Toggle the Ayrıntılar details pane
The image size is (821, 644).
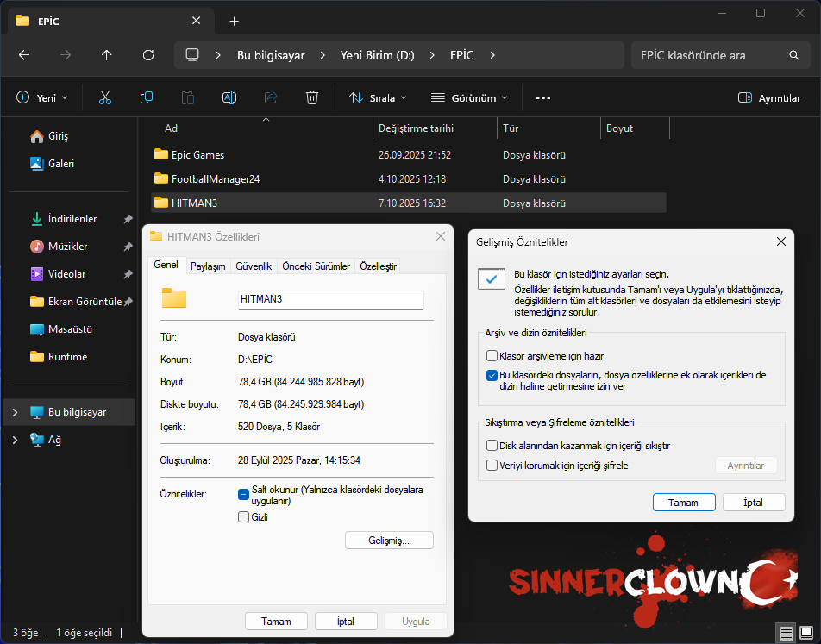pos(769,98)
